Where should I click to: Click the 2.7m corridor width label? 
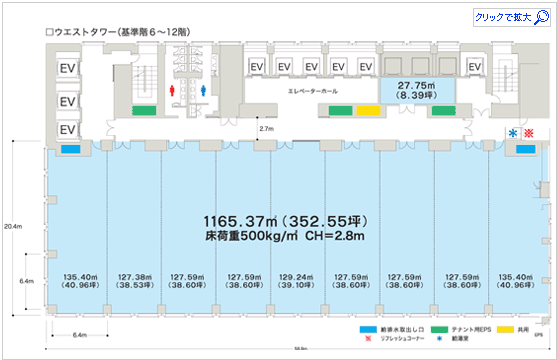tap(266, 129)
